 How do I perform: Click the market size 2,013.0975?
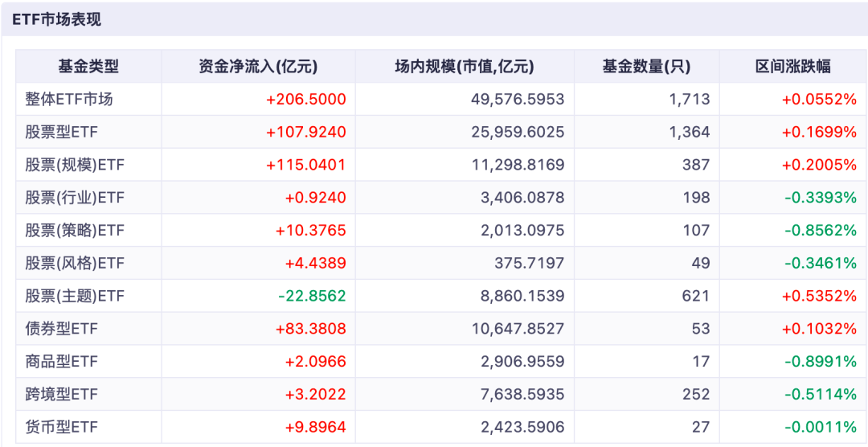coord(522,231)
